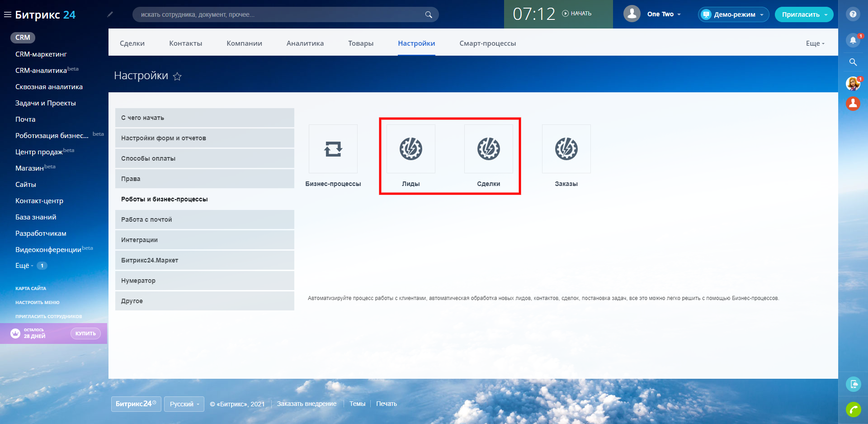Open Почта in the left sidebar
This screenshot has height=424, width=868.
(x=25, y=119)
